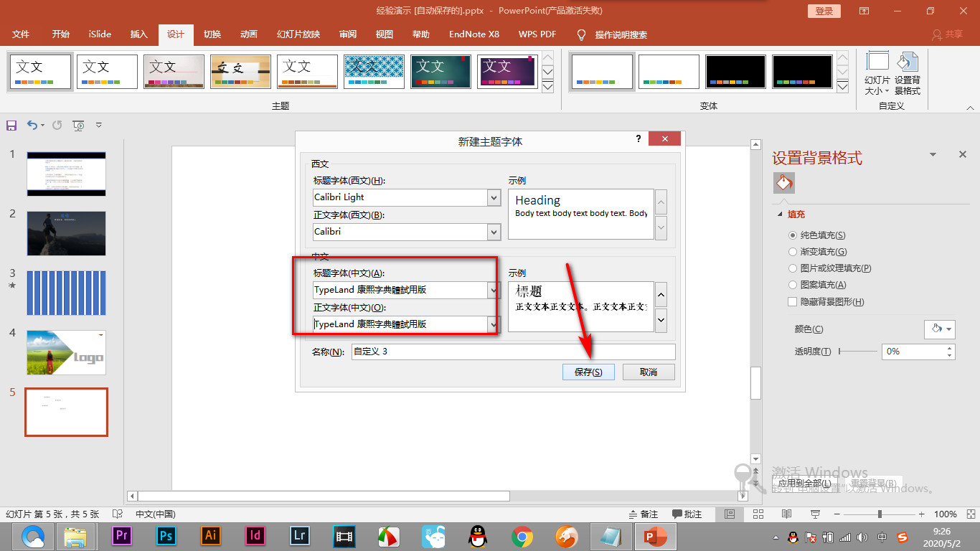
Task: Open Illustrator from taskbar
Action: click(x=211, y=536)
